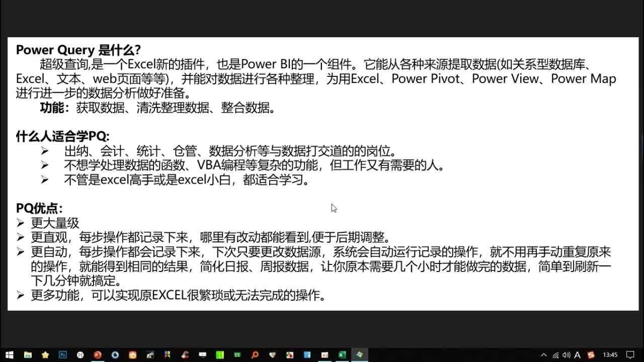Click the blue ring taskbar icon

[115, 354]
